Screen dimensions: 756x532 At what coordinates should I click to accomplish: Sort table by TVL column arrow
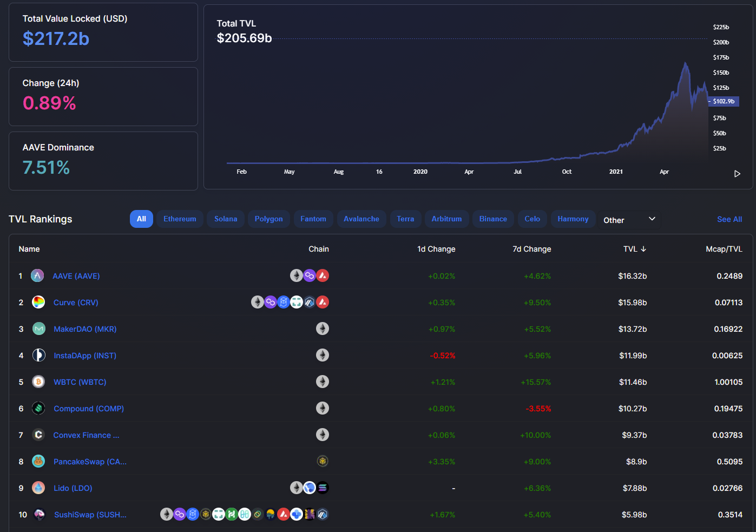tap(643, 249)
